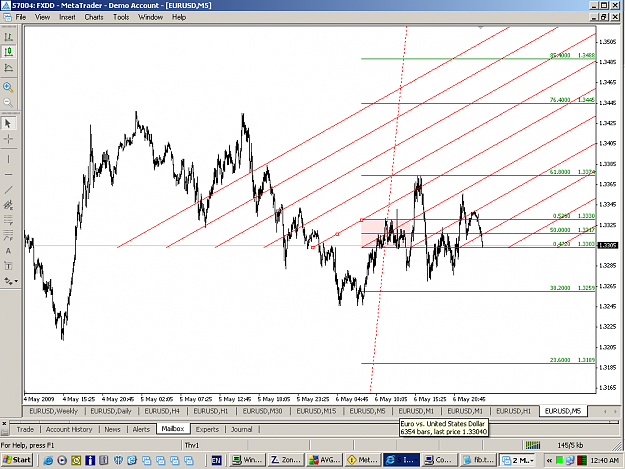Click the 23.6 Fibonacci level line
Viewport: 625px width, 469px height.
pyautogui.click(x=478, y=363)
